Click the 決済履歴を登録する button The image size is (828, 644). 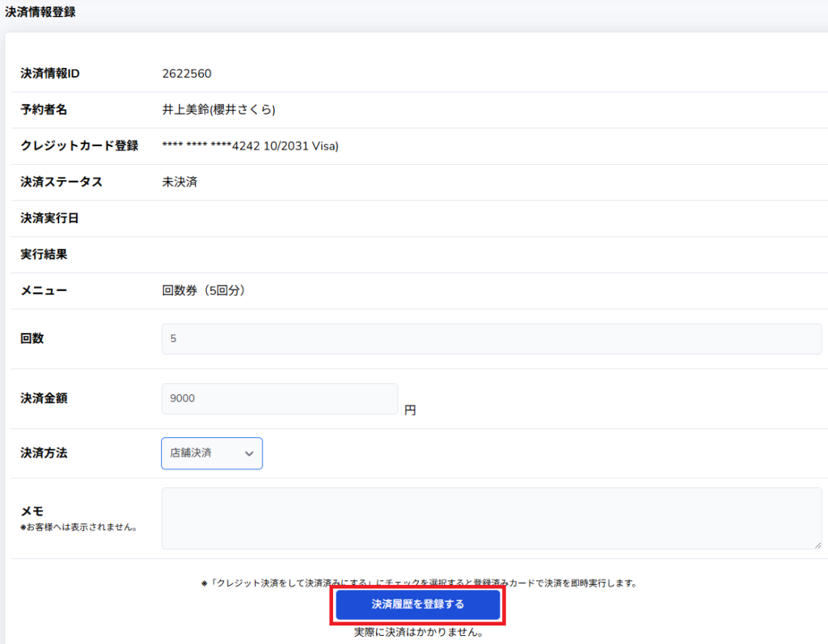[417, 604]
